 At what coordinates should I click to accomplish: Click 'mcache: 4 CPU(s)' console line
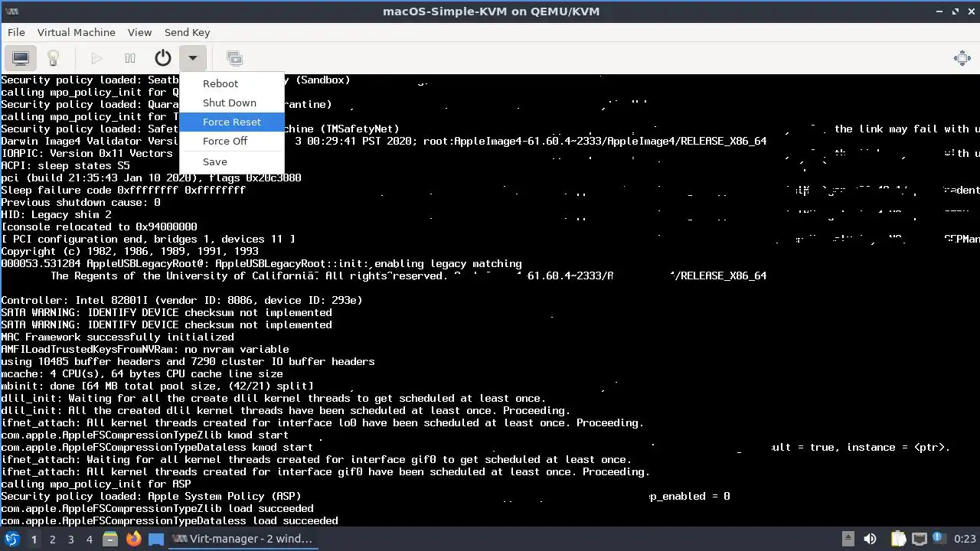point(142,373)
